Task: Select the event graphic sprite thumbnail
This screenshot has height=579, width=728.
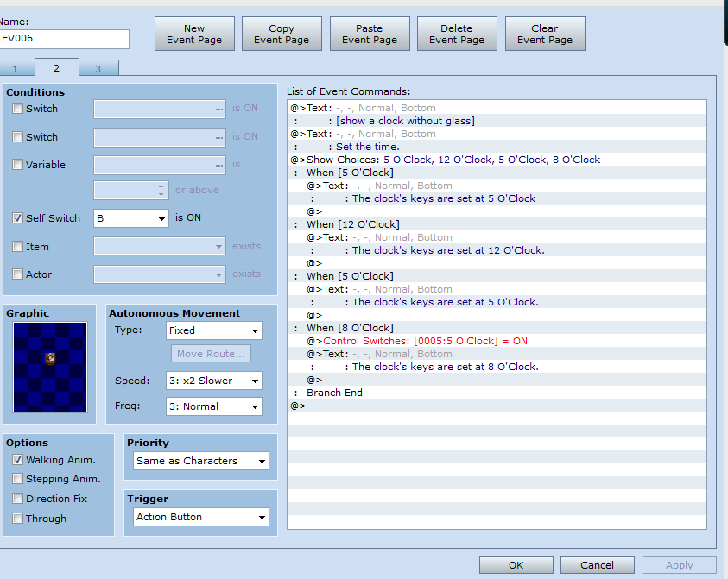Action: click(x=50, y=367)
